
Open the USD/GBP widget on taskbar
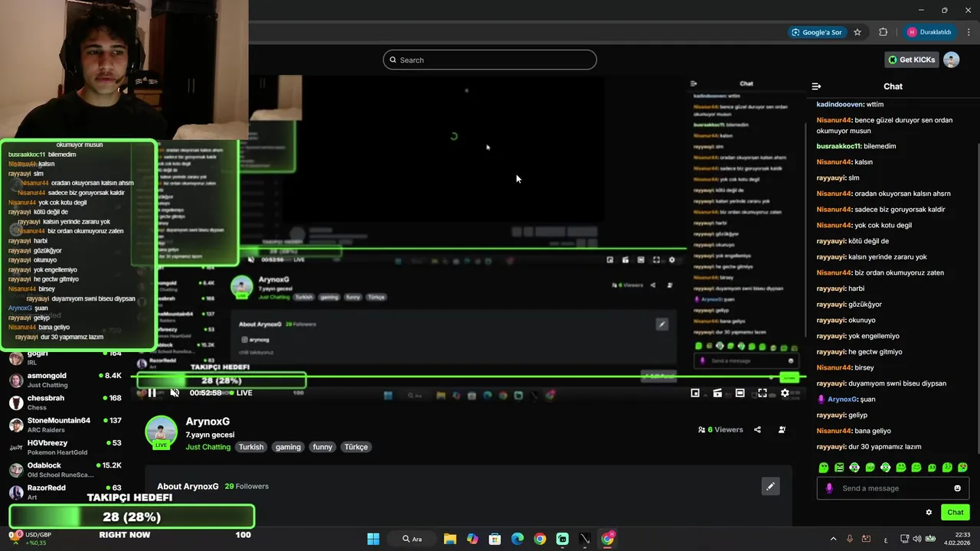point(31,539)
